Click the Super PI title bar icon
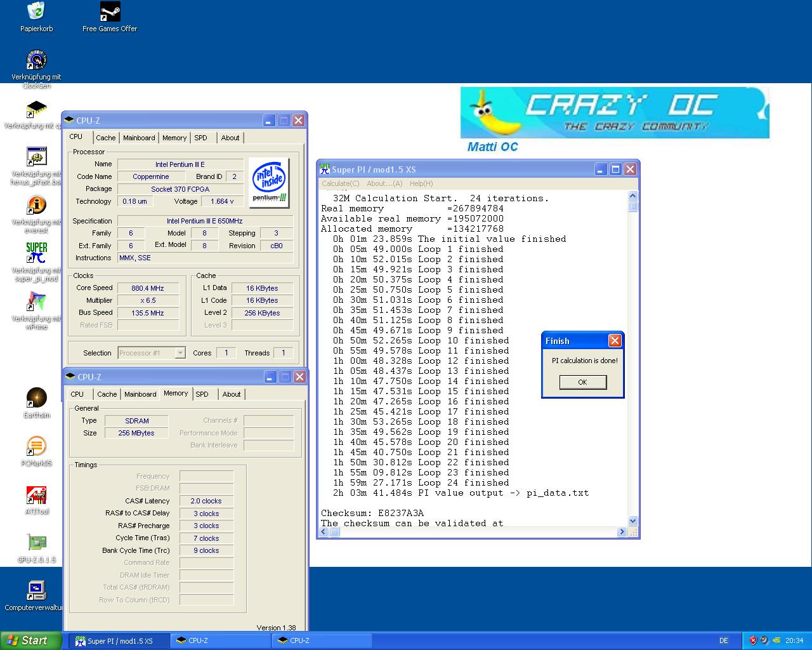This screenshot has height=650, width=812. (325, 169)
